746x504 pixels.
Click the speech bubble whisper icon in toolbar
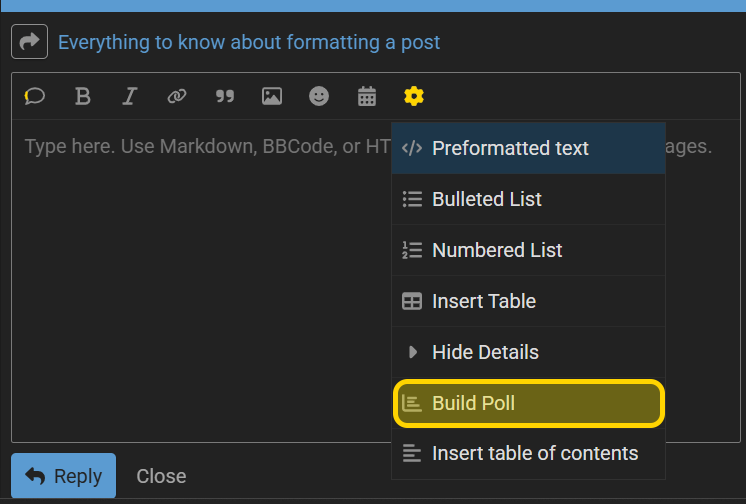[x=35, y=96]
